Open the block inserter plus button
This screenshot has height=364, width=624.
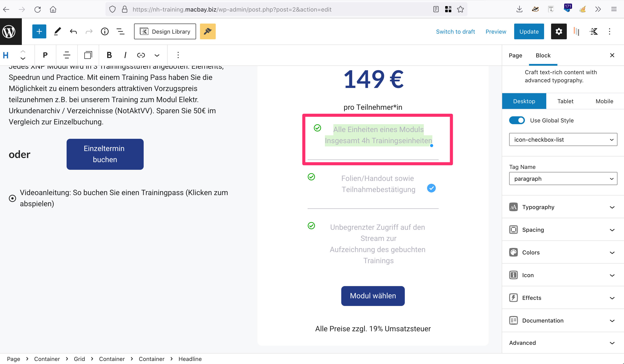point(39,31)
